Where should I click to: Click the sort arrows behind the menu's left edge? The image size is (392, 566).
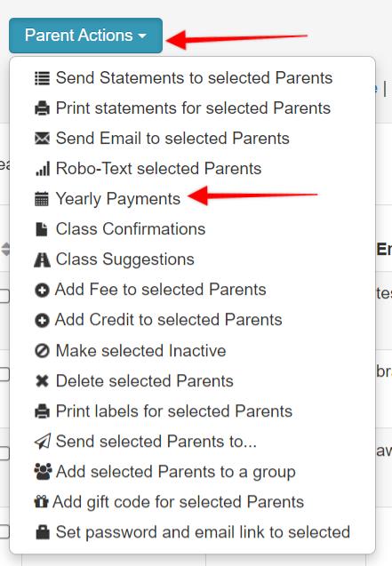click(5, 249)
